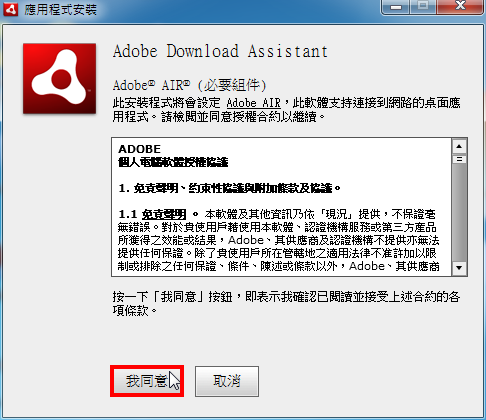Viewport: 486px width, 420px height.
Task: Click the license box scroll up arrow
Action: [459, 146]
